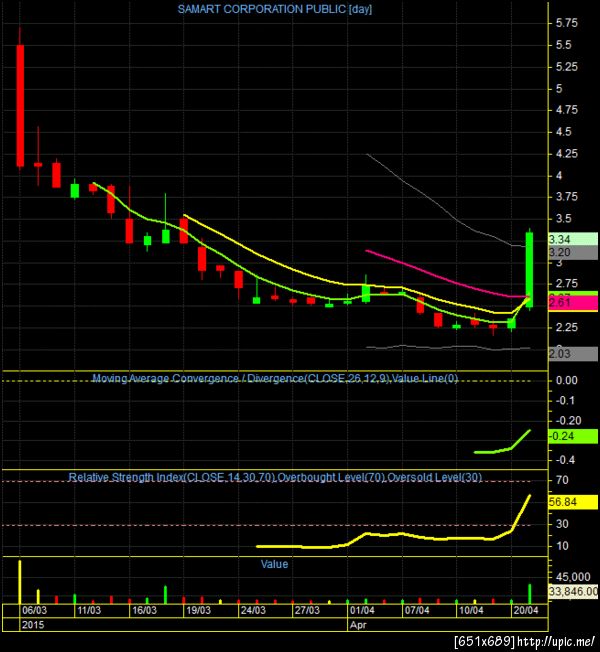Screen dimensions: 600x652
Task: Select the 70 overbought RSI axis label
Action: [x=562, y=480]
